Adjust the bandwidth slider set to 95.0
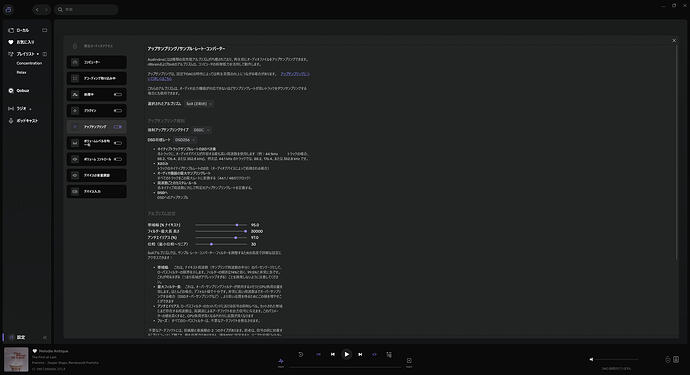This screenshot has height=375, width=690. pos(221,225)
